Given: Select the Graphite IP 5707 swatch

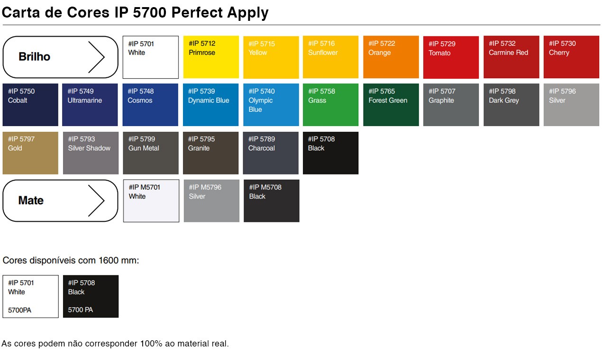Looking at the screenshot, I should (451, 105).
